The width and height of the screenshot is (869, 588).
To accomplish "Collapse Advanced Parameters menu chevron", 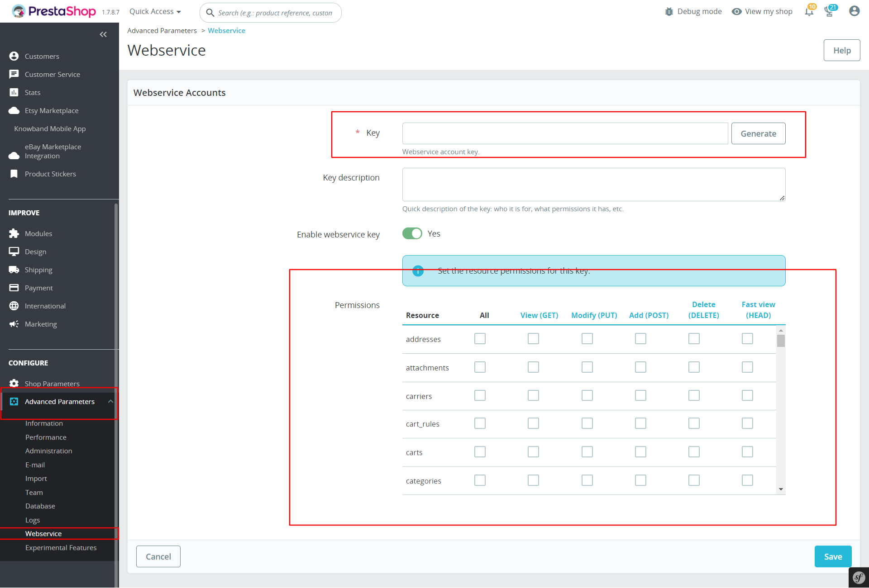I will (110, 402).
